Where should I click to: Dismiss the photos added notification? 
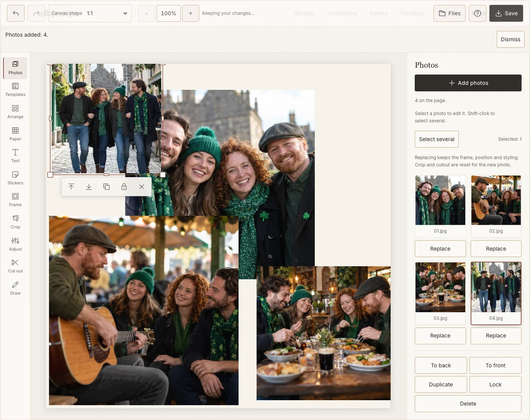click(511, 39)
